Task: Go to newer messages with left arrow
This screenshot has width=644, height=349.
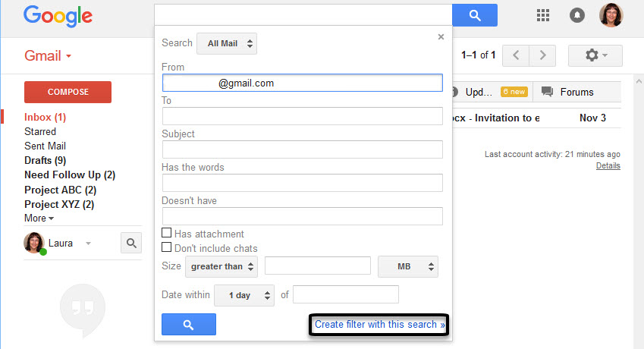Action: [516, 55]
